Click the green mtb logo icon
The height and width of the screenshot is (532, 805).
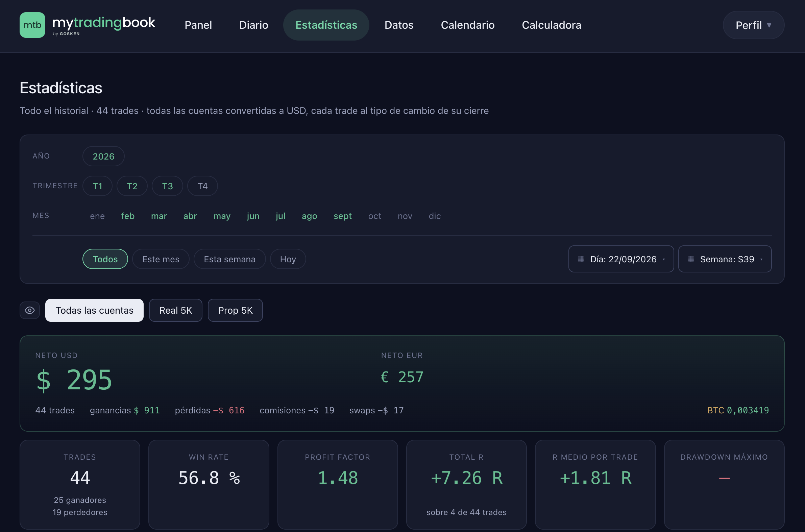coord(32,25)
